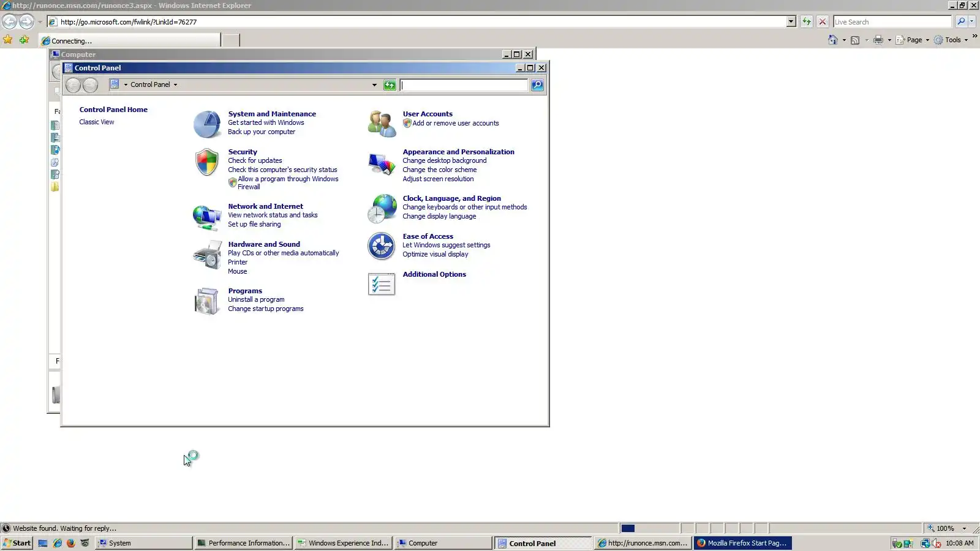Switch to Mozilla Firefox Start Page taskbar button
This screenshot has width=980, height=551.
(x=742, y=543)
